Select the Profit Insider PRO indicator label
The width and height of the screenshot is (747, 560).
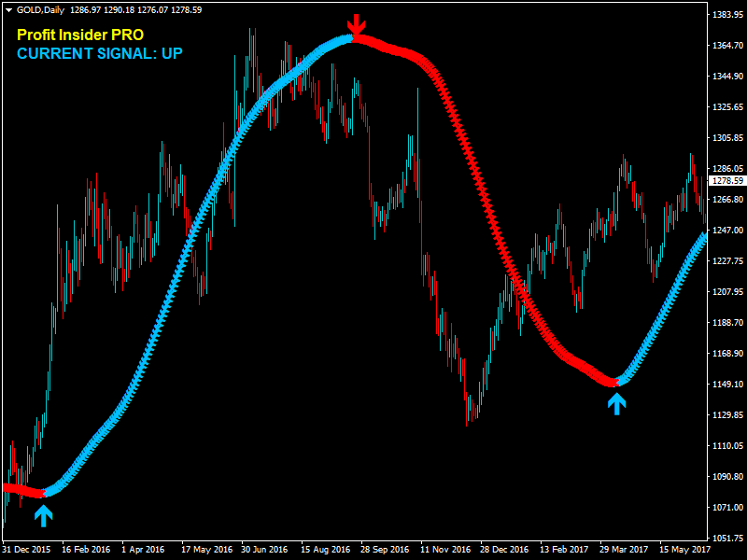click(x=80, y=35)
